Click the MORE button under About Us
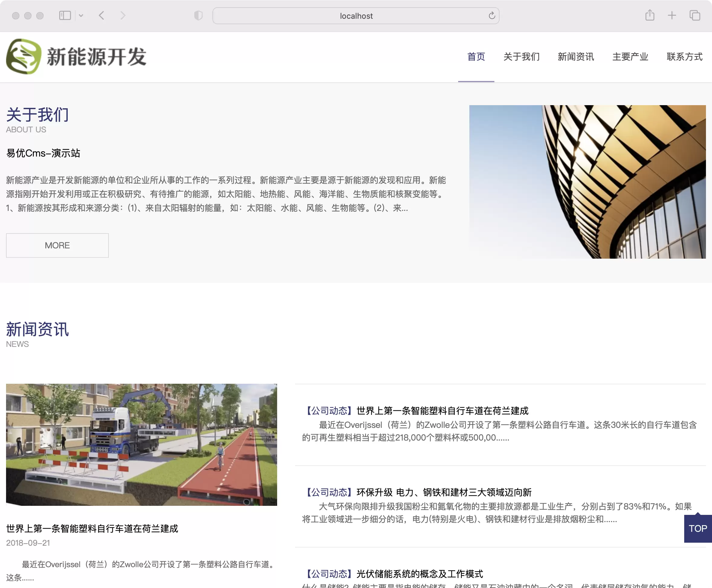The image size is (712, 588). (x=57, y=245)
